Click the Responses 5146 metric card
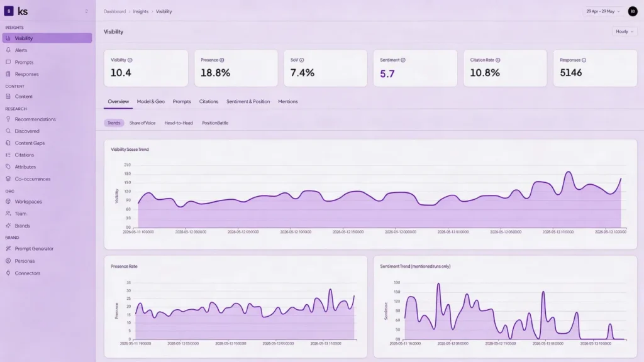 click(x=595, y=68)
